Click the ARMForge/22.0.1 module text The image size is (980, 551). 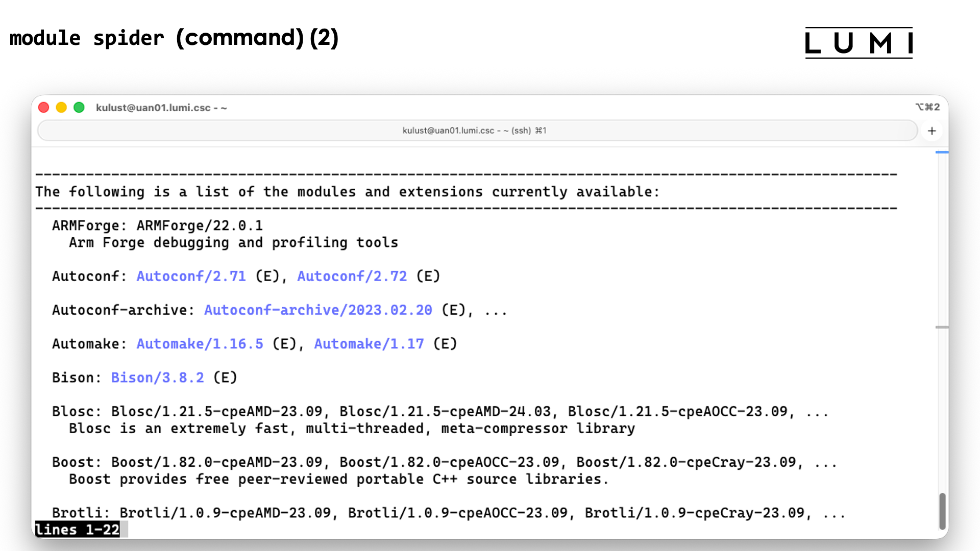pos(199,226)
